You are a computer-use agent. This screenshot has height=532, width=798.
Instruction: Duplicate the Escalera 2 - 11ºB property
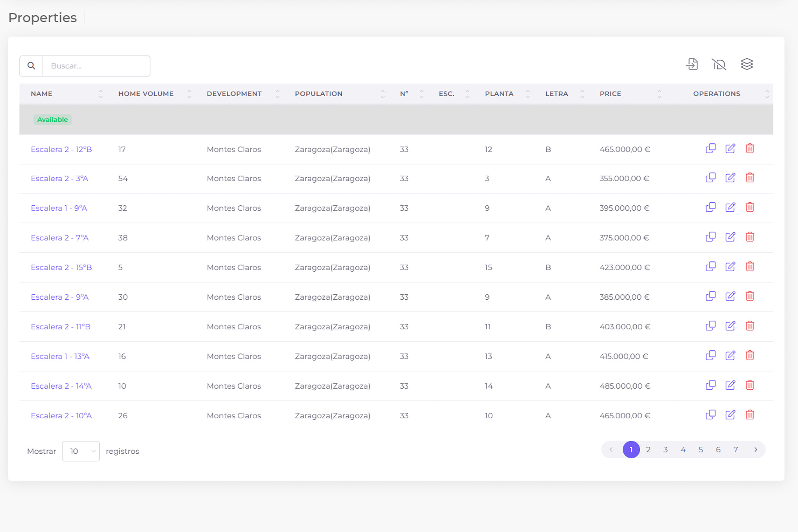711,326
